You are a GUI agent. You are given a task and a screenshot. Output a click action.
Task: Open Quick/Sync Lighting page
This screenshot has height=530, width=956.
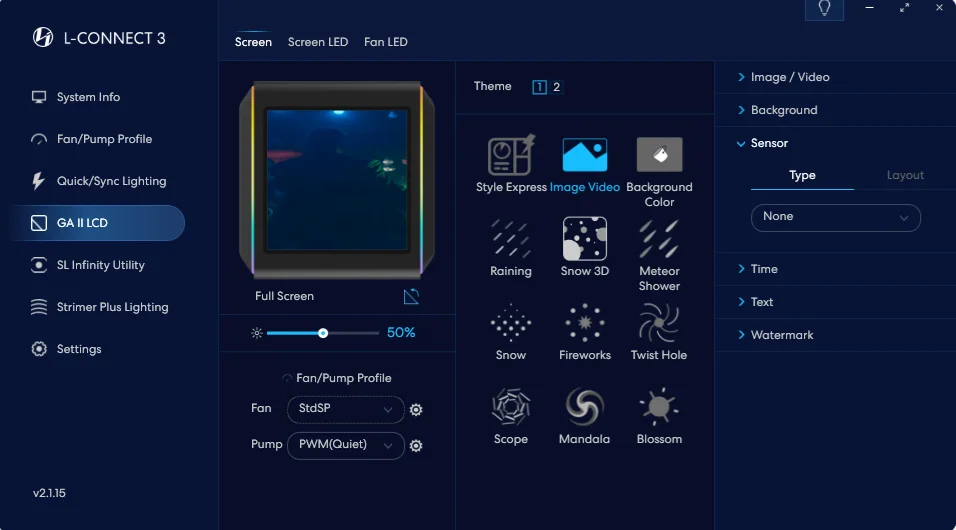click(111, 181)
